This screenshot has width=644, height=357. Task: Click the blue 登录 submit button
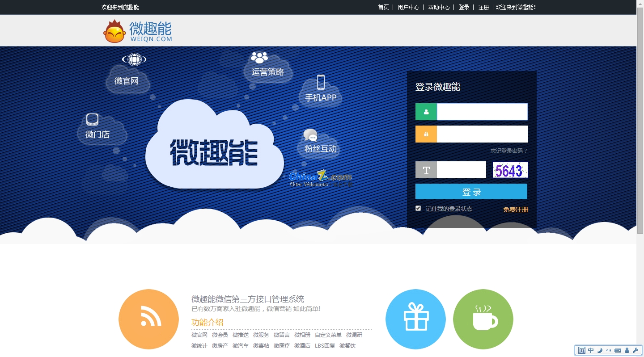pyautogui.click(x=471, y=191)
